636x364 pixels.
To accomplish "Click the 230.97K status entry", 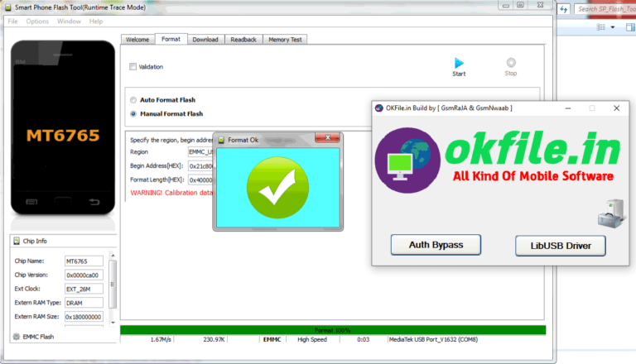I will pyautogui.click(x=214, y=339).
